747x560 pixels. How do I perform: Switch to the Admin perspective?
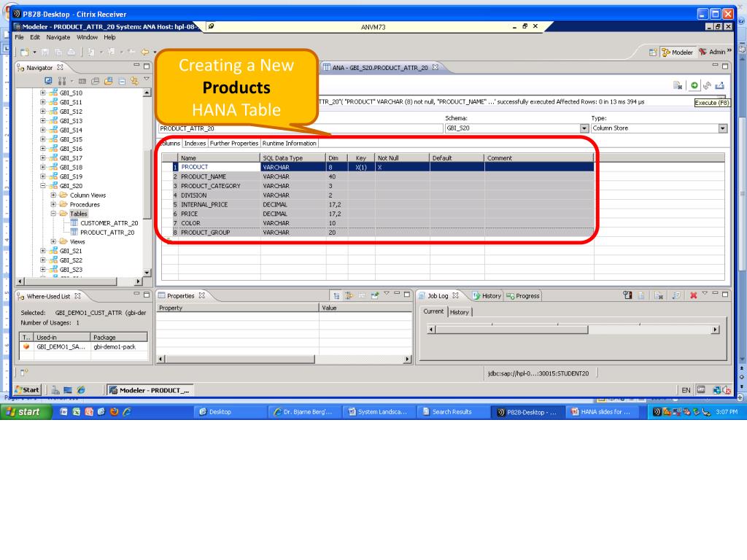(x=712, y=52)
